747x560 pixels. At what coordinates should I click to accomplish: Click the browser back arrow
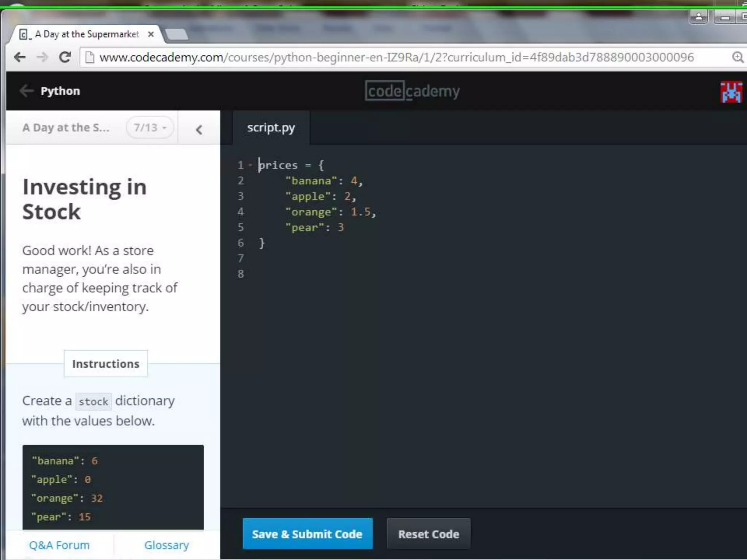pos(20,57)
